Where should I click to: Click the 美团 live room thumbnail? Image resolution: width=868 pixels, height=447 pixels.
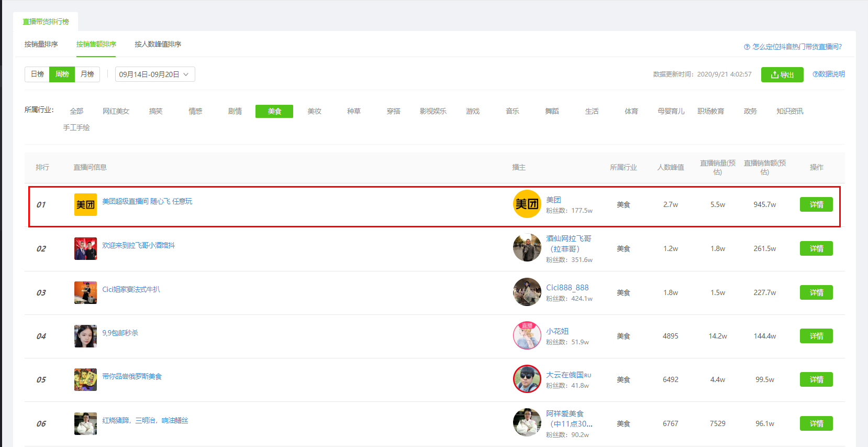point(85,204)
